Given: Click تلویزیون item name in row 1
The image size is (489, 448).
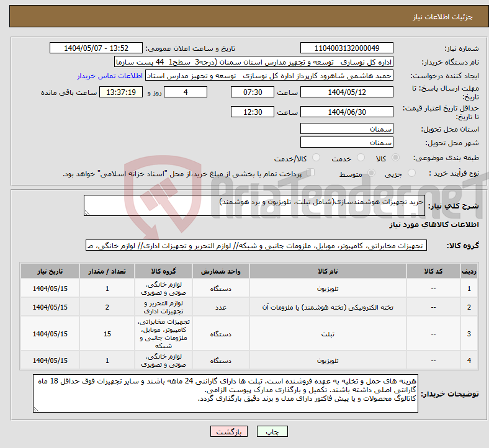Looking at the screenshot, I should 328,289.
